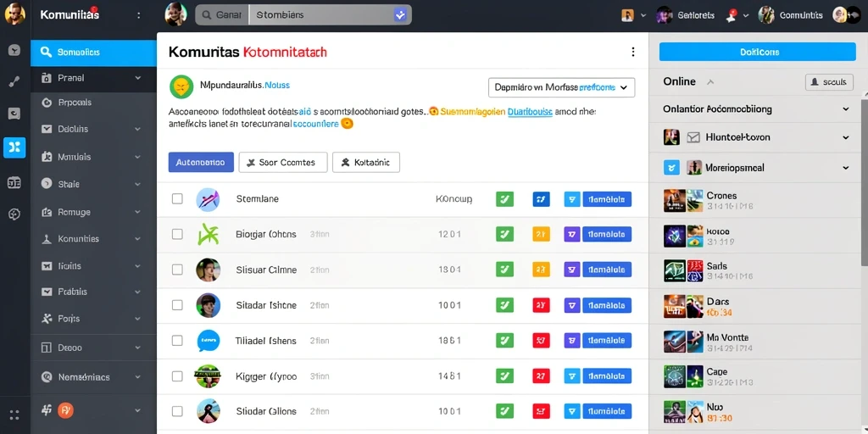Image resolution: width=868 pixels, height=434 pixels.
Task: Select the highlighted Somuoficis sidebar item
Action: tap(93, 53)
